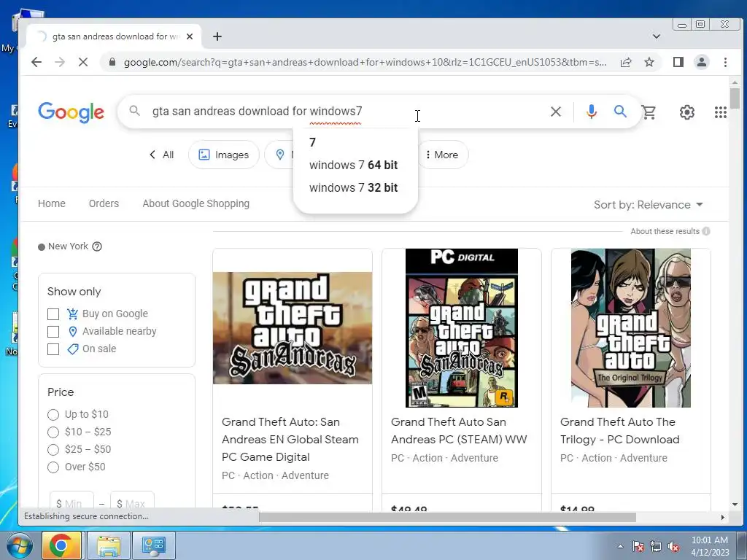Submit search with the blue magnifier
The width and height of the screenshot is (747, 560).
click(x=620, y=112)
